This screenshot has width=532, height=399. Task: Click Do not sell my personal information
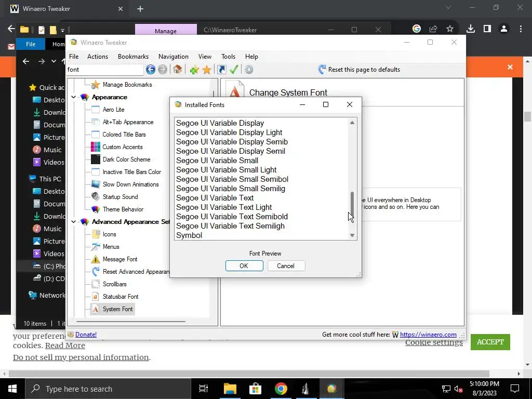coord(81,357)
